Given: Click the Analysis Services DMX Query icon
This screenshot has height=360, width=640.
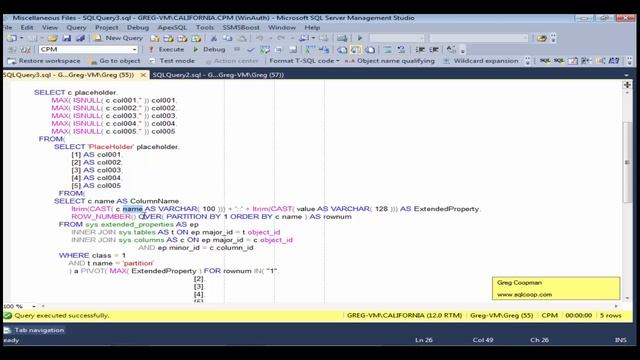Looking at the screenshot, I should 182,38.
